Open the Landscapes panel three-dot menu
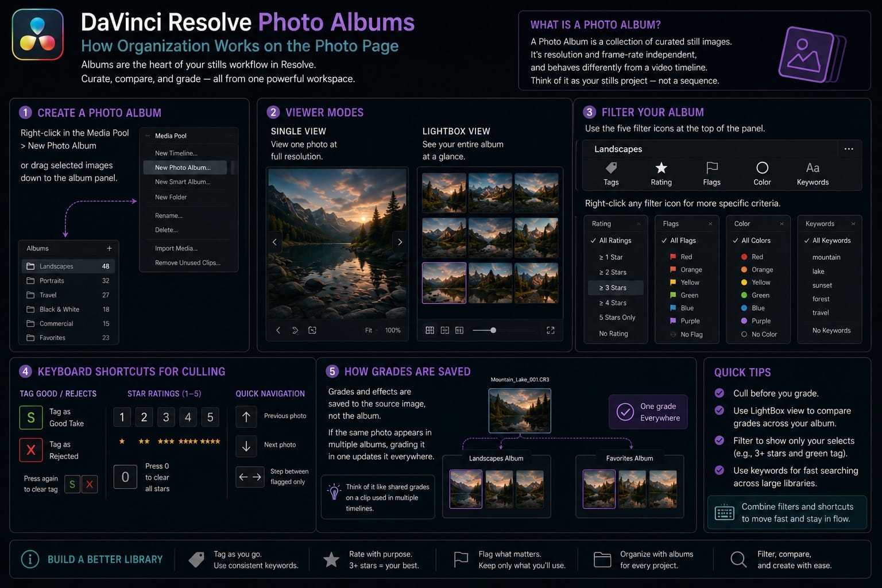The width and height of the screenshot is (882, 588). click(x=849, y=149)
